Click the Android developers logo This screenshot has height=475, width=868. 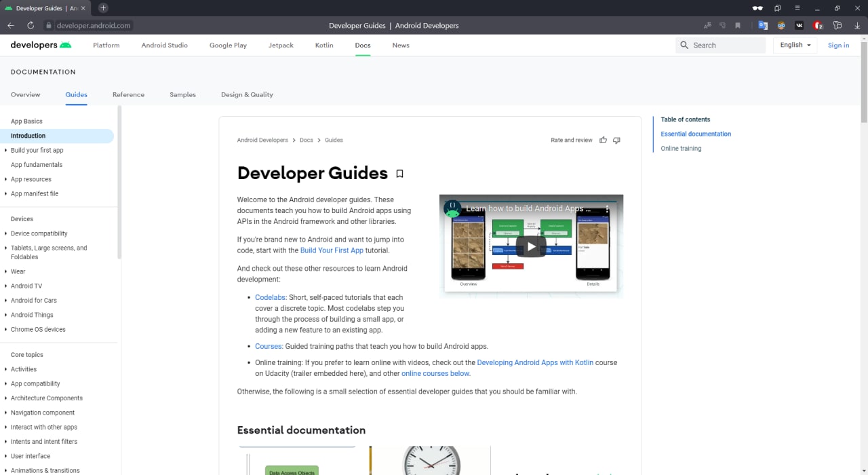tap(41, 45)
